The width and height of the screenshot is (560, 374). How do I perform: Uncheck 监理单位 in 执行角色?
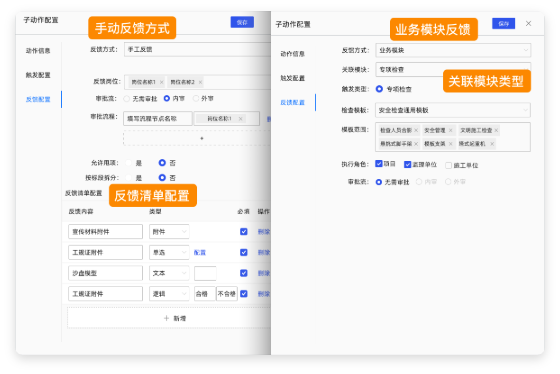point(408,164)
